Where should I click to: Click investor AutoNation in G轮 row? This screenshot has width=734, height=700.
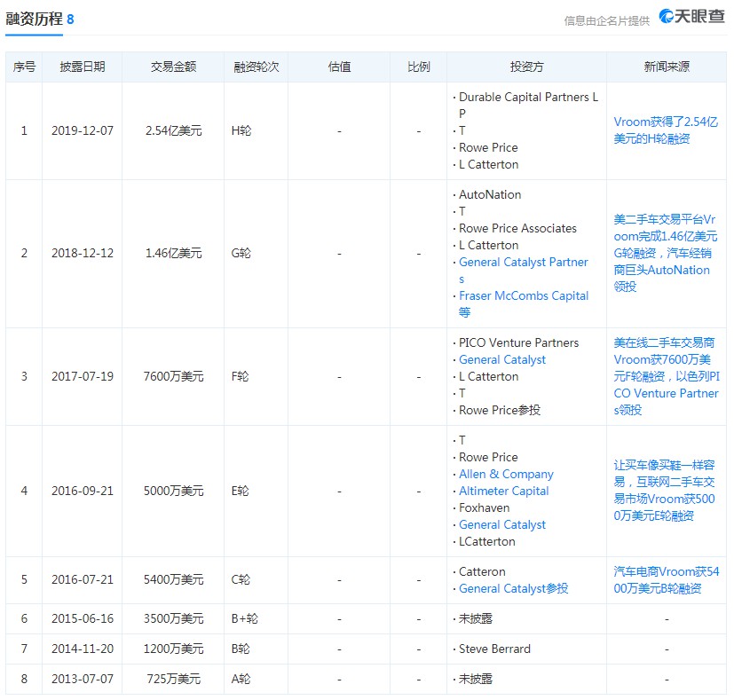click(x=490, y=194)
